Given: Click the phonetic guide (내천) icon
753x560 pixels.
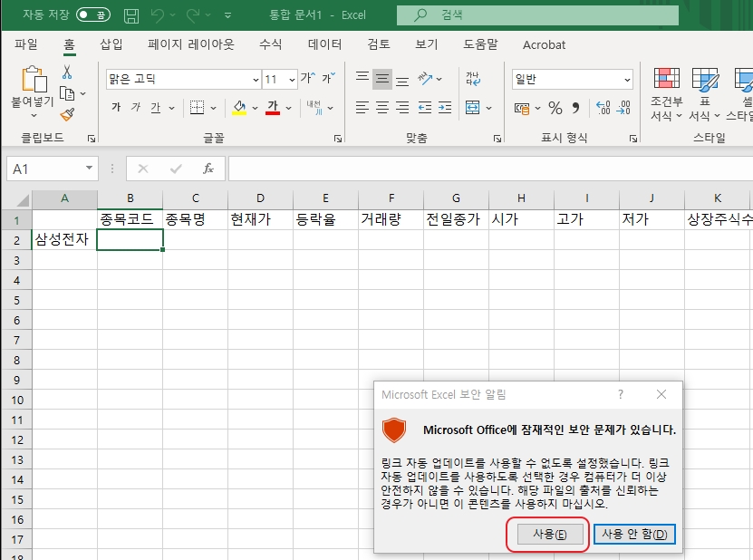Looking at the screenshot, I should coord(315,108).
